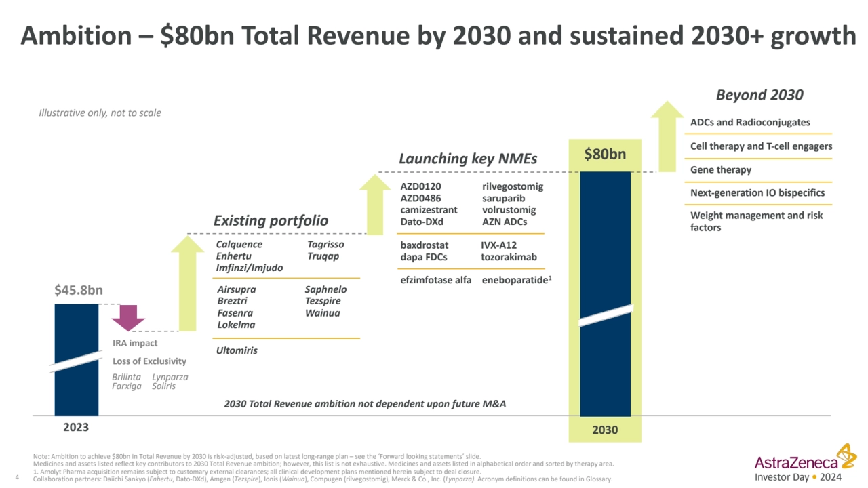Select the 'Lynparza' product name
The width and height of the screenshot is (868, 488).
coord(170,377)
